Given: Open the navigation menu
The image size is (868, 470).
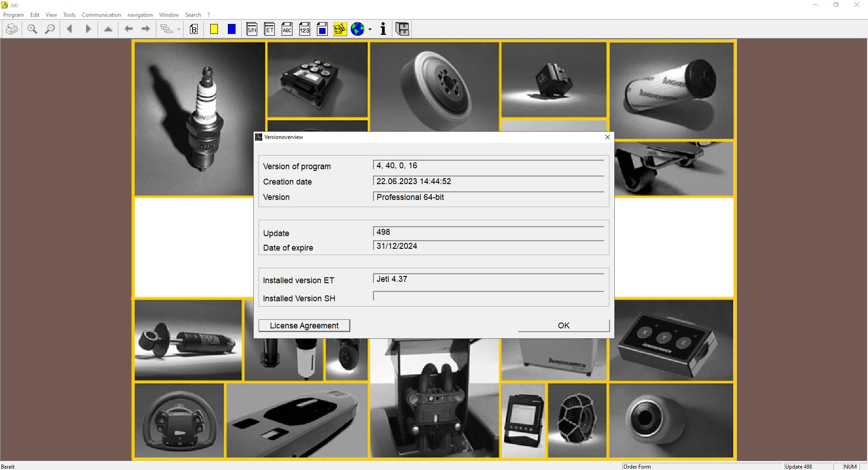Looking at the screenshot, I should coord(140,15).
